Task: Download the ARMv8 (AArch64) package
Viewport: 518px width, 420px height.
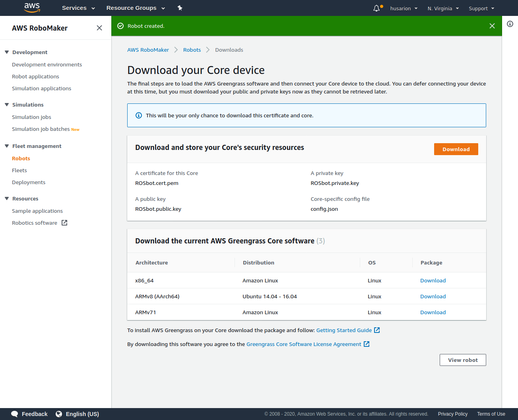Action: coord(433,296)
